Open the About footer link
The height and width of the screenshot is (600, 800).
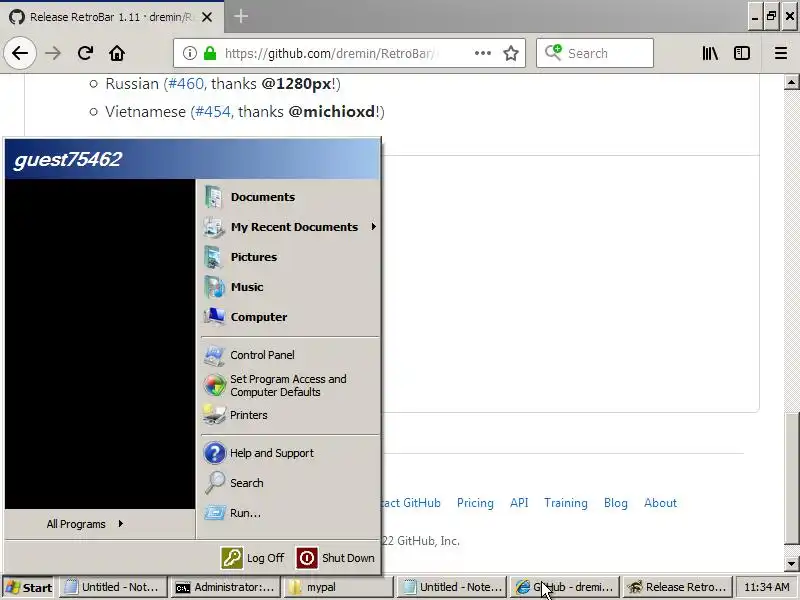pos(660,503)
